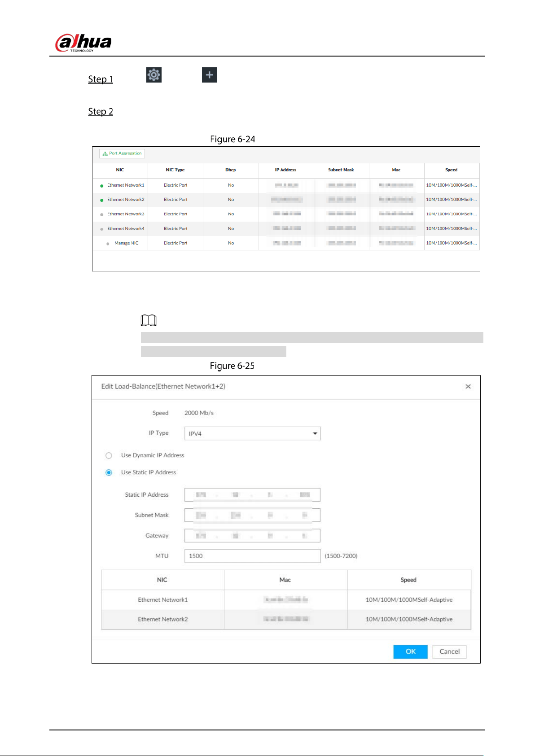The width and height of the screenshot is (535, 756).
Task: Select the Ethernet Network4 table row
Action: [286, 228]
